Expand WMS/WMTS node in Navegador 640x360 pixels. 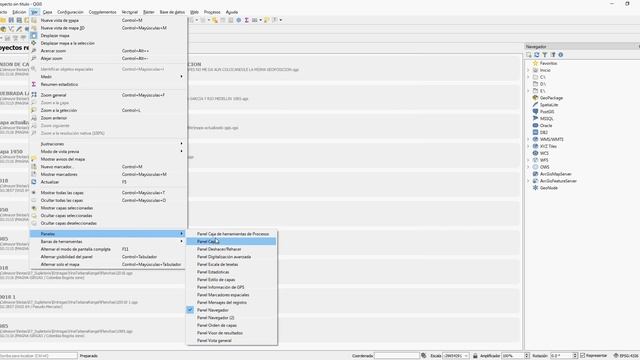pyautogui.click(x=528, y=139)
